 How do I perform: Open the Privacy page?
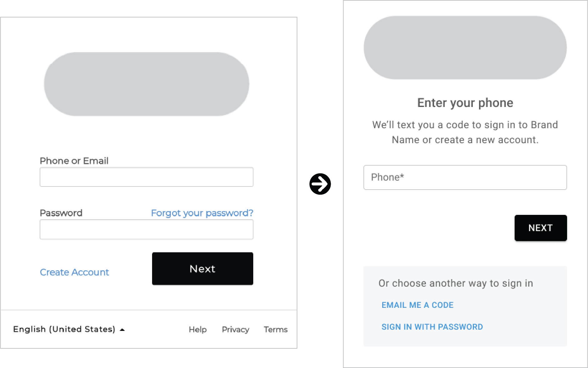(x=235, y=329)
